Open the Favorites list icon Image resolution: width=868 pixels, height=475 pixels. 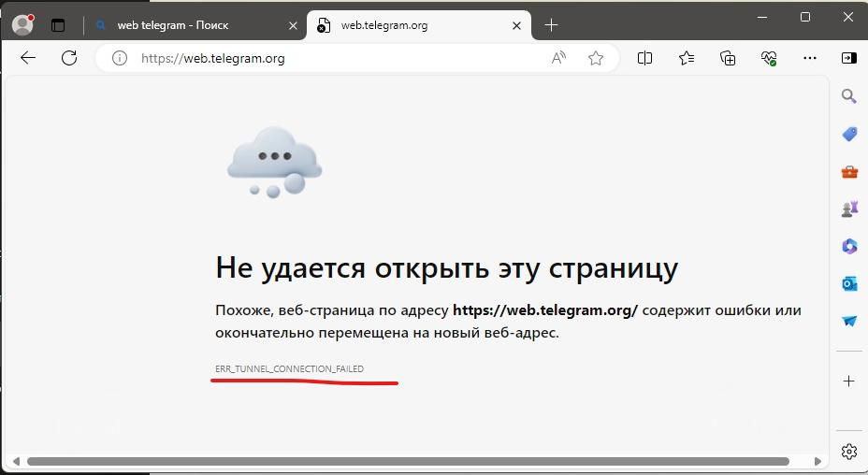pyautogui.click(x=687, y=58)
